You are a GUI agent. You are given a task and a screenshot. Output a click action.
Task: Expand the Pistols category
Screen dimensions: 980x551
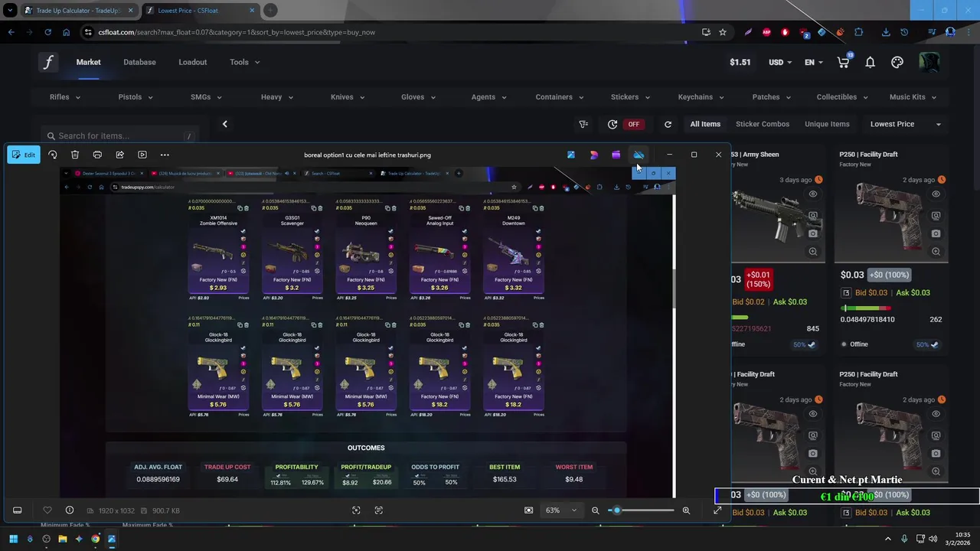click(135, 97)
